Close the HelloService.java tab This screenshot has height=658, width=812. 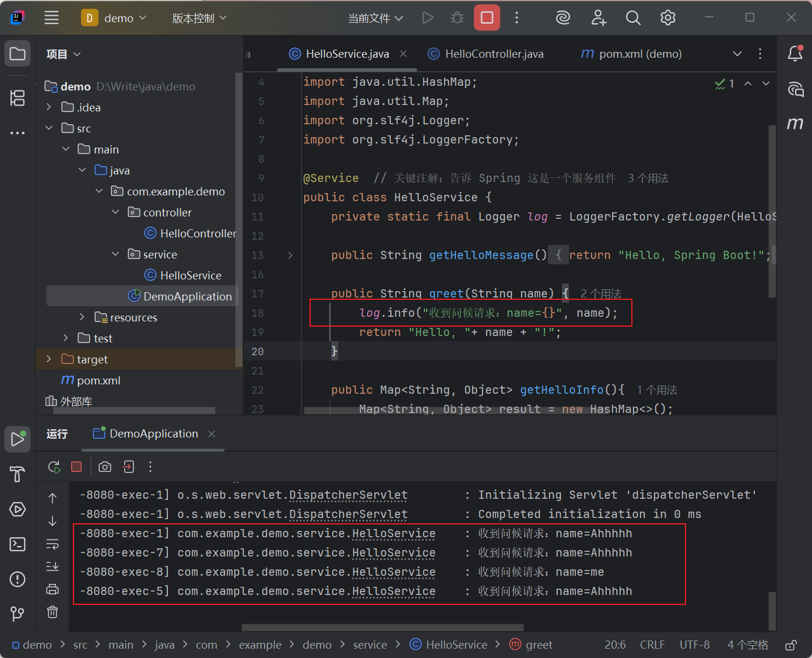click(x=403, y=54)
